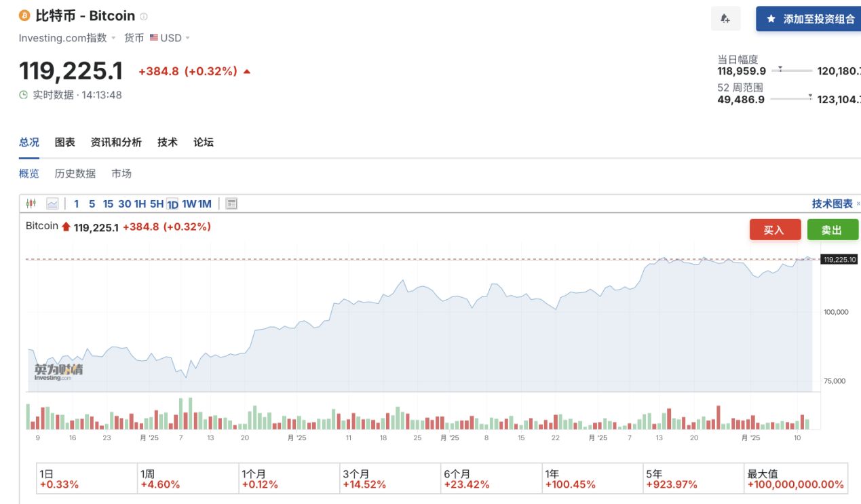The image size is (861, 504).
Task: Open the 技术图表 link
Action: 833,203
